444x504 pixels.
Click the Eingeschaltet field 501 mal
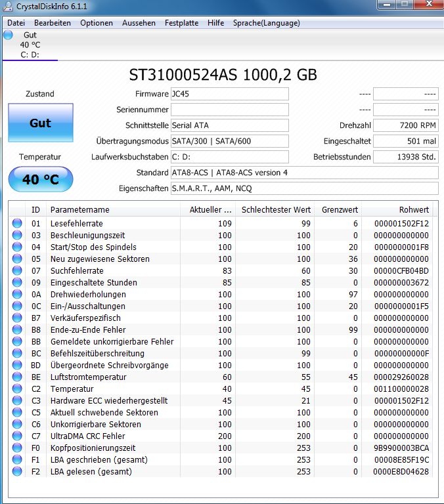coord(406,141)
